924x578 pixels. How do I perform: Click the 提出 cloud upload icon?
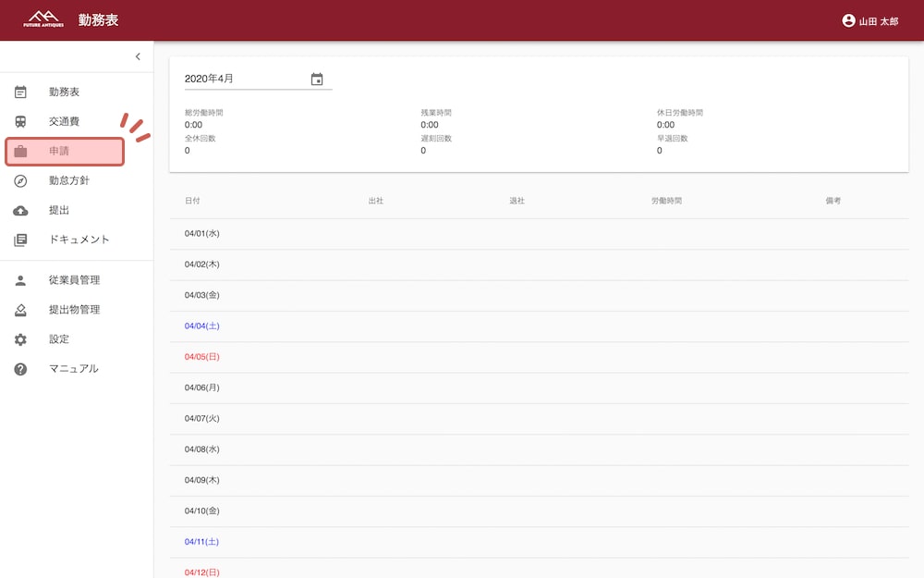click(20, 211)
